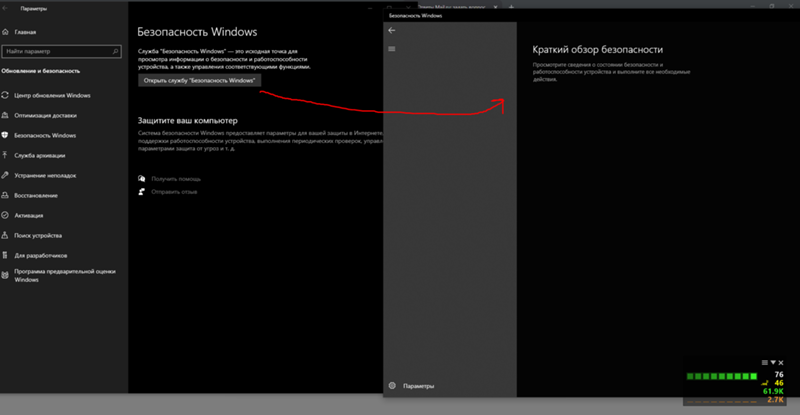Focus the Найти параметр search field
This screenshot has width=800, height=415.
61,51
